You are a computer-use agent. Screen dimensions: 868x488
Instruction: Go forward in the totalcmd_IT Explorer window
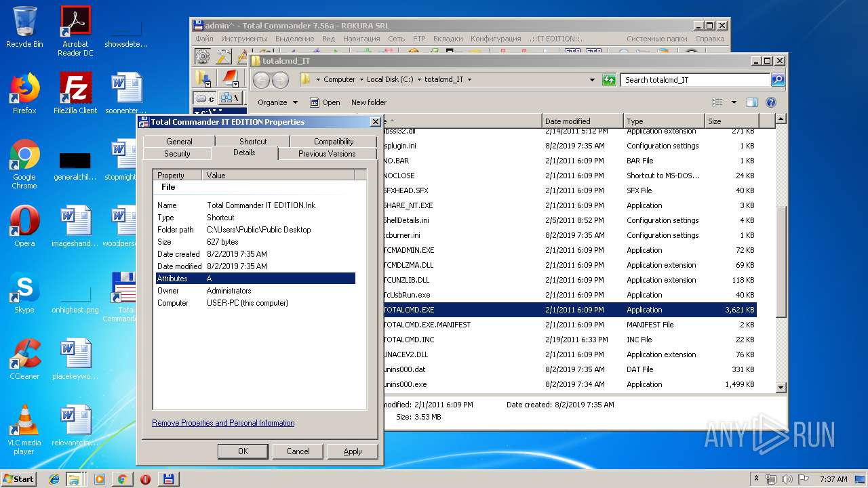coord(280,80)
